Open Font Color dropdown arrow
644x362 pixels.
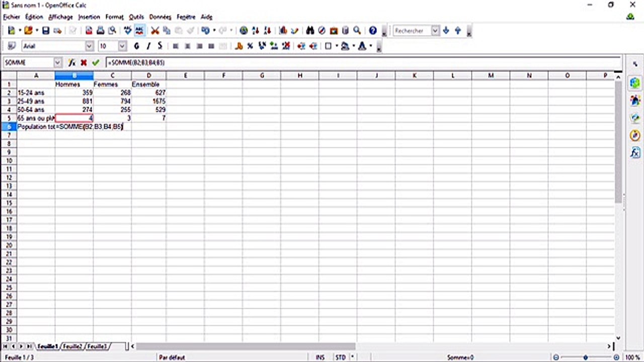click(x=370, y=46)
